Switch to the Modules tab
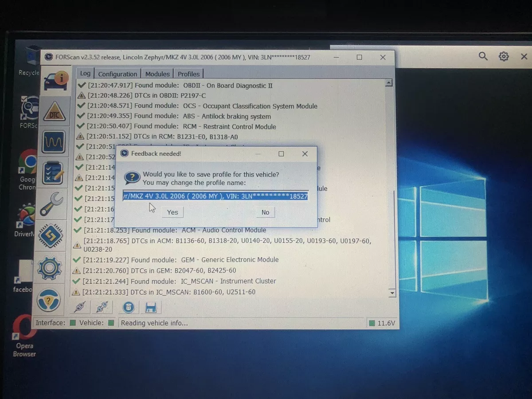Viewport: 532px width, 399px height. (157, 74)
